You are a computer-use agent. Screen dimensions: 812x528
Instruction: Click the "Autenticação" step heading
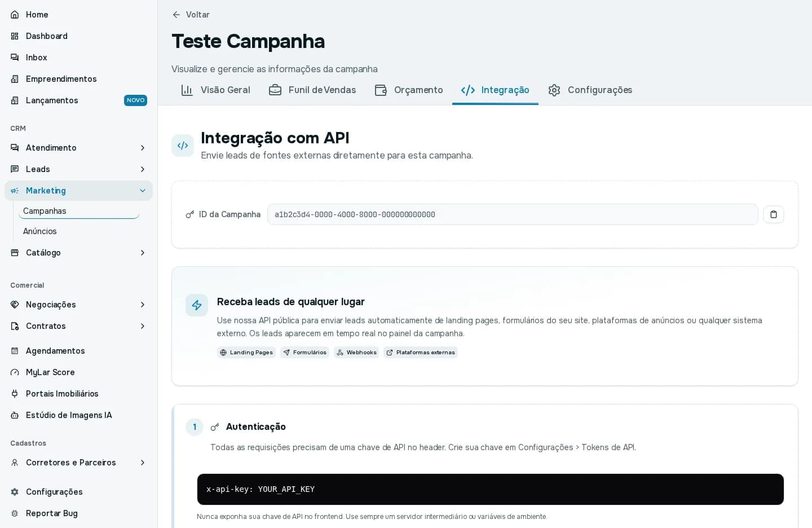click(256, 427)
